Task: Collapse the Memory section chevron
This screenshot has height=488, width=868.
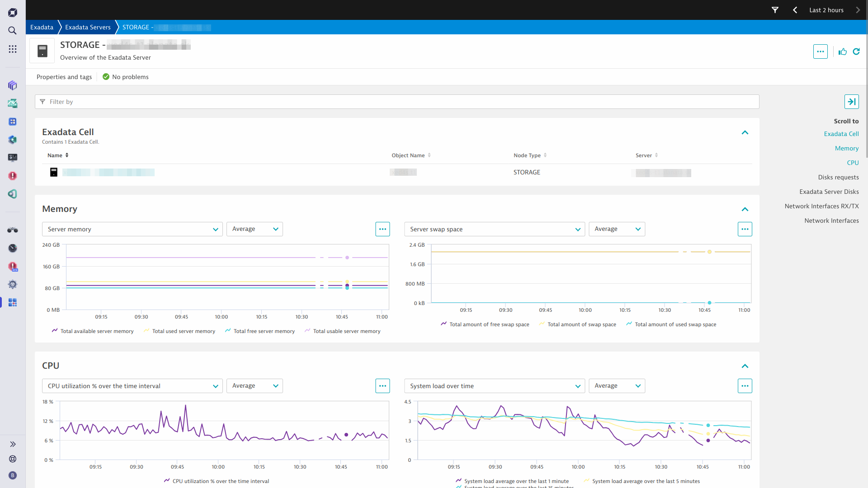Action: (745, 209)
